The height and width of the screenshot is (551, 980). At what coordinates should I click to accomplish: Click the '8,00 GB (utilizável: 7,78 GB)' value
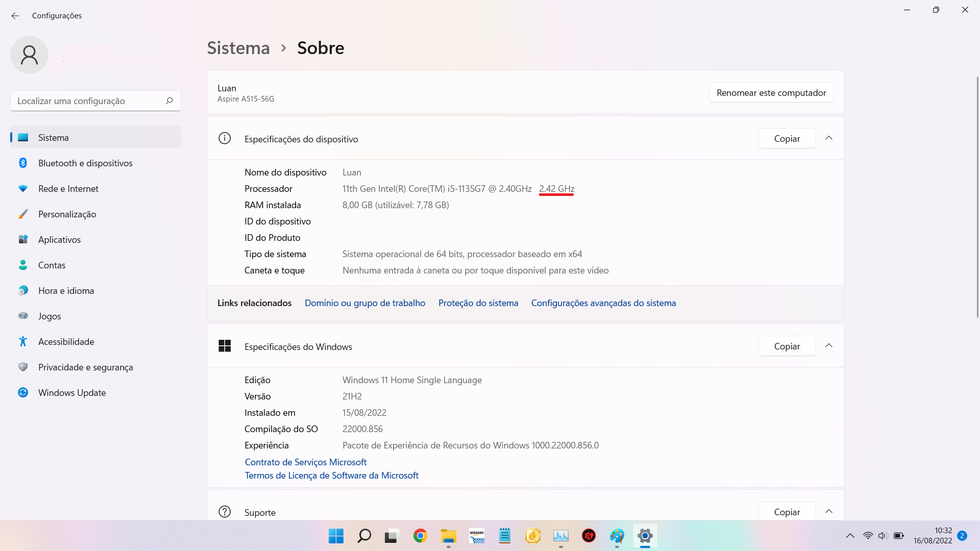396,205
